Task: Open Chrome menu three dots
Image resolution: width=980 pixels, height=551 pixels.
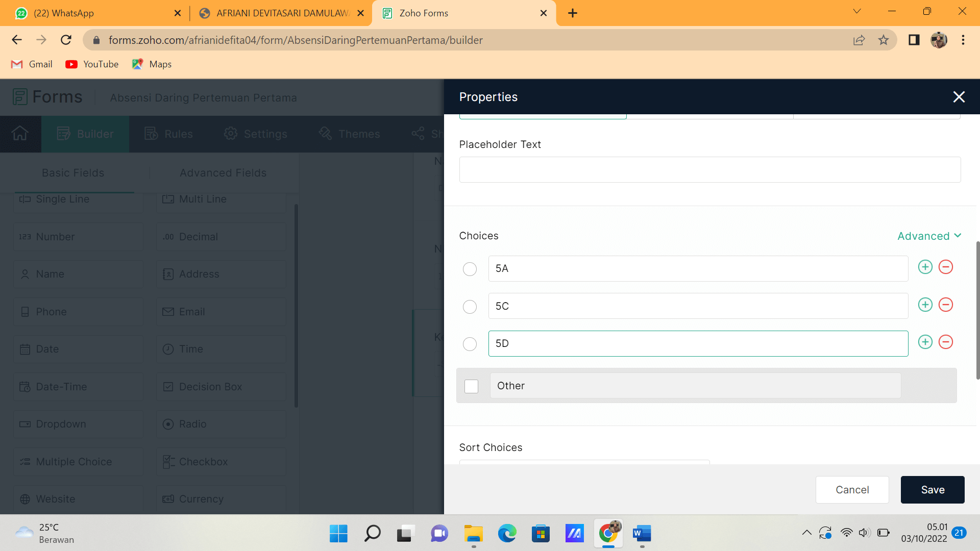Action: pos(963,40)
